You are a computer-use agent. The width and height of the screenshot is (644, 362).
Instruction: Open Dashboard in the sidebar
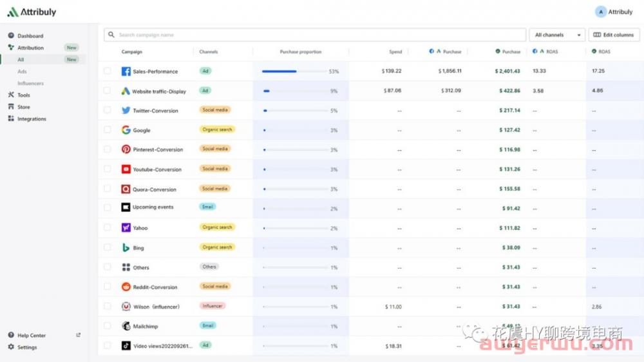pos(30,35)
